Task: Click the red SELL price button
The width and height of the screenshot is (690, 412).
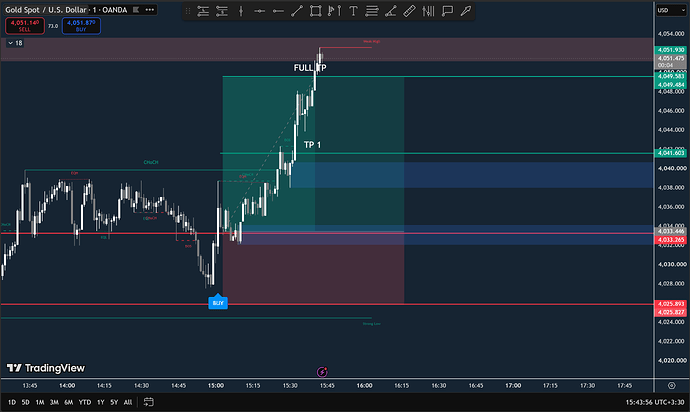Action: point(25,26)
